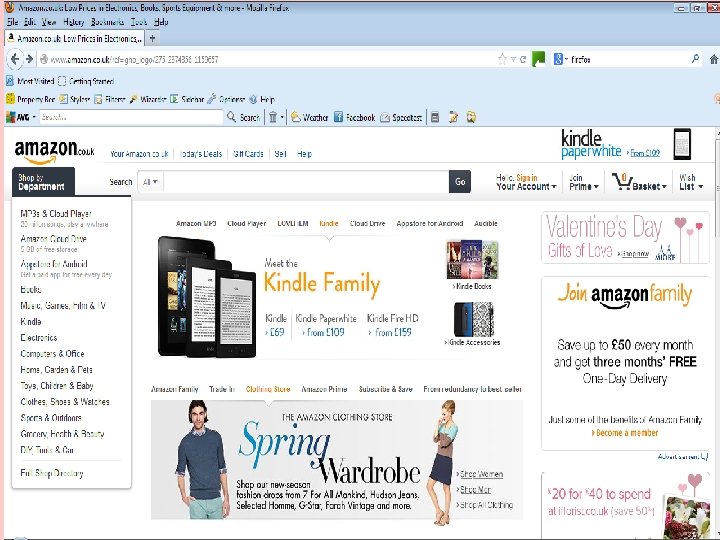The height and width of the screenshot is (540, 720).
Task: Expand the All search category dropdown
Action: [x=150, y=182]
